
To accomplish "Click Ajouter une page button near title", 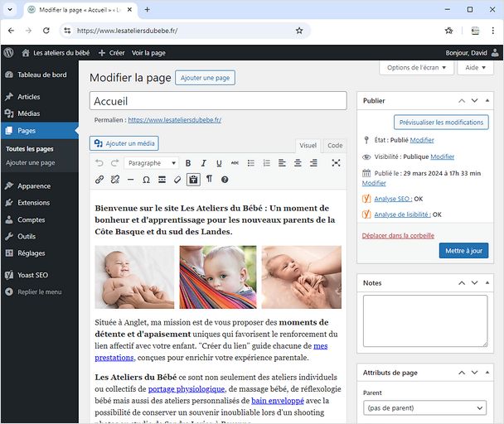I will (205, 78).
